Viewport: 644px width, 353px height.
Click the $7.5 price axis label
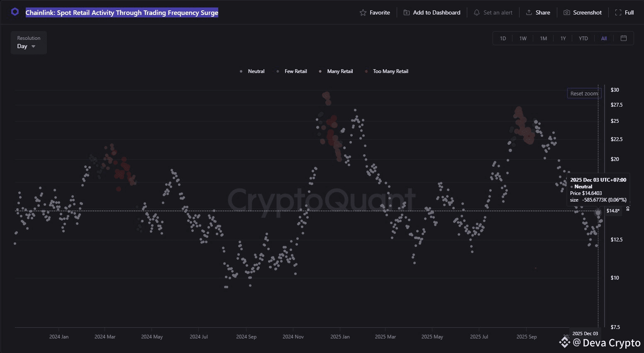(x=615, y=327)
